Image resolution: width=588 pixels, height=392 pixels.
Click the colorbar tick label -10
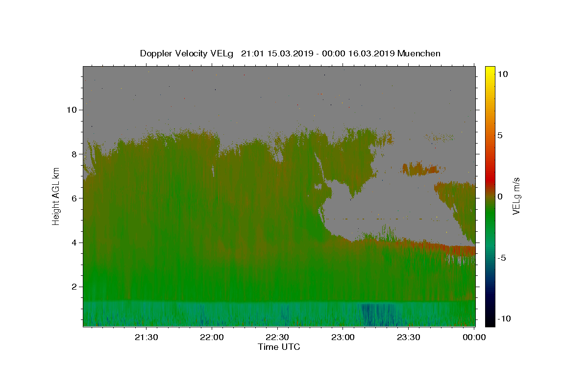[503, 318]
